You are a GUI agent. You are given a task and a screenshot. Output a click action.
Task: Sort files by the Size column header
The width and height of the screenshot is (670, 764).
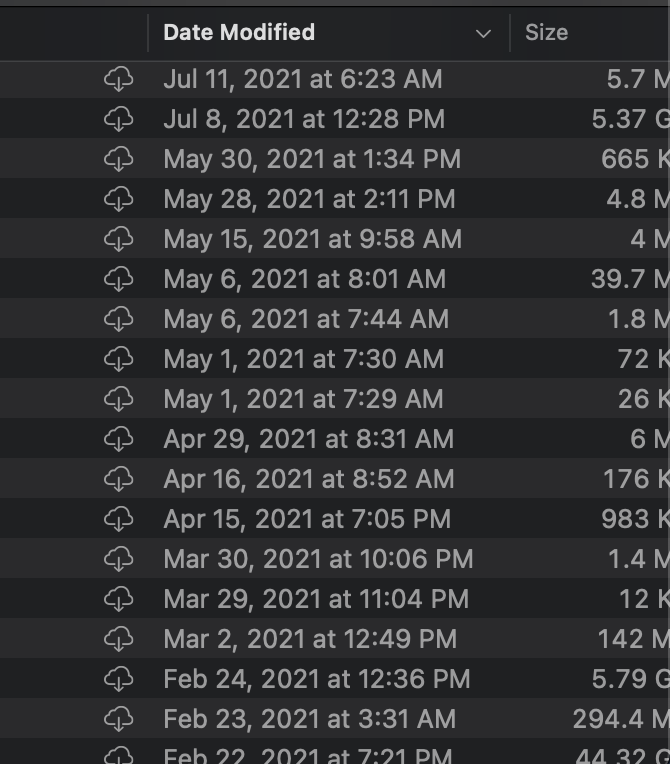tap(547, 33)
